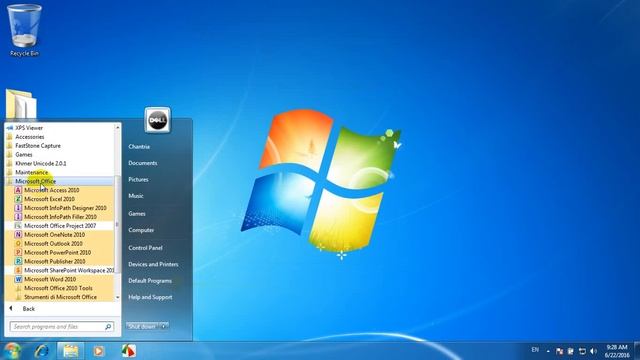Collapse the Microsoft Office folder
Image resolution: width=640 pixels, height=360 pixels.
pos(60,181)
